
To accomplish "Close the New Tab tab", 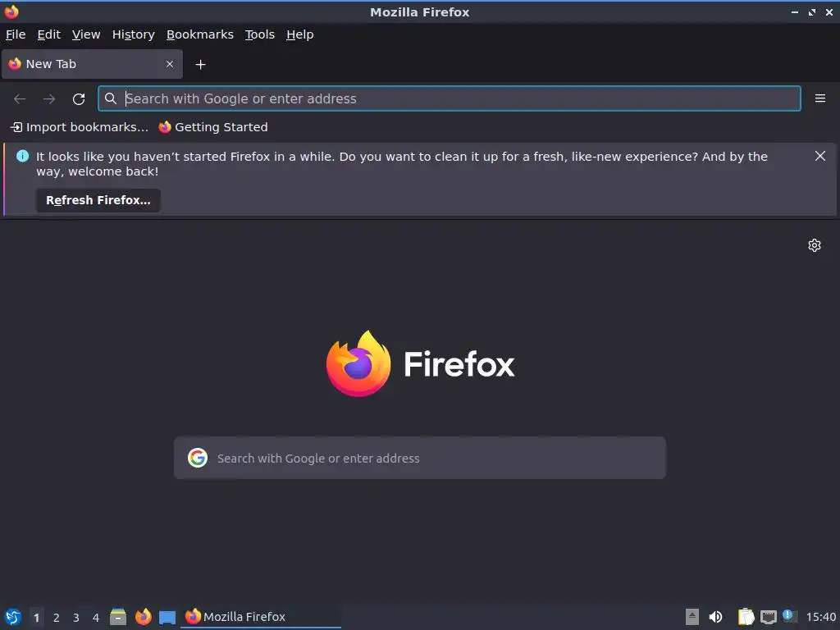I will pyautogui.click(x=170, y=64).
